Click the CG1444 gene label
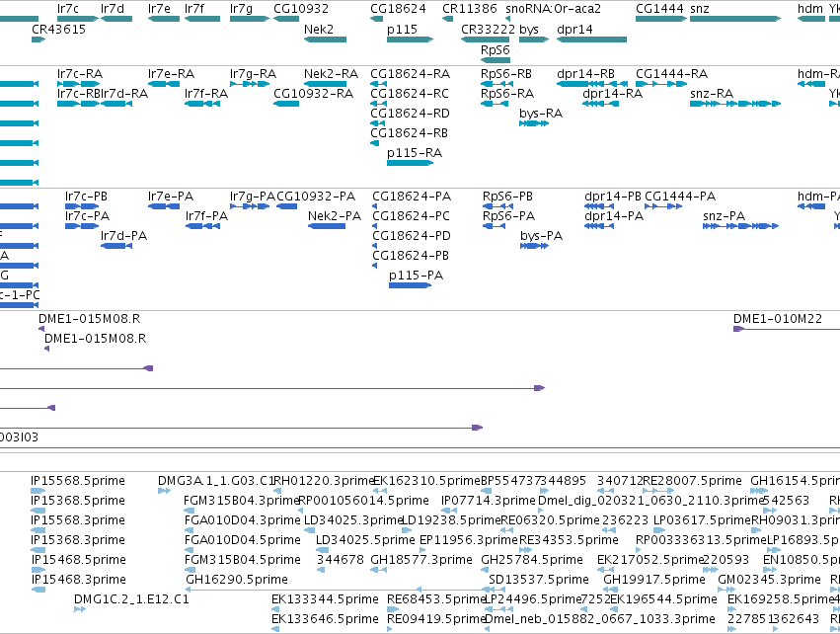This screenshot has height=634, width=840. click(659, 9)
